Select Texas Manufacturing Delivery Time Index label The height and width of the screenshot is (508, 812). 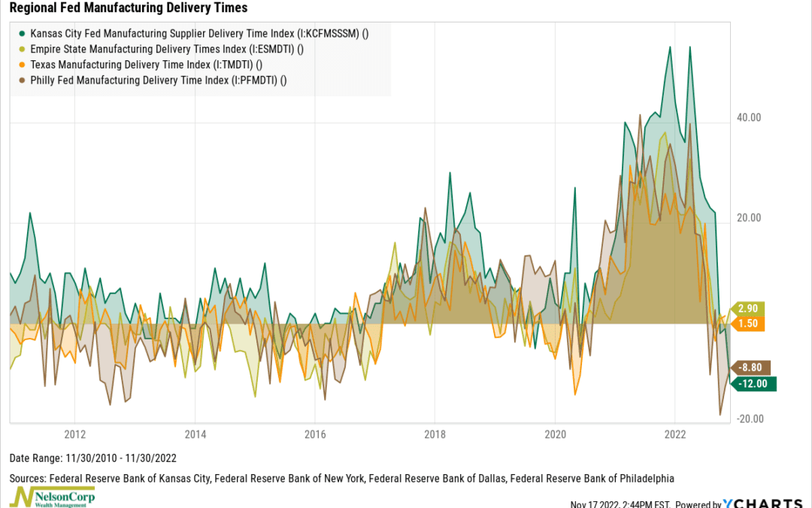(146, 65)
